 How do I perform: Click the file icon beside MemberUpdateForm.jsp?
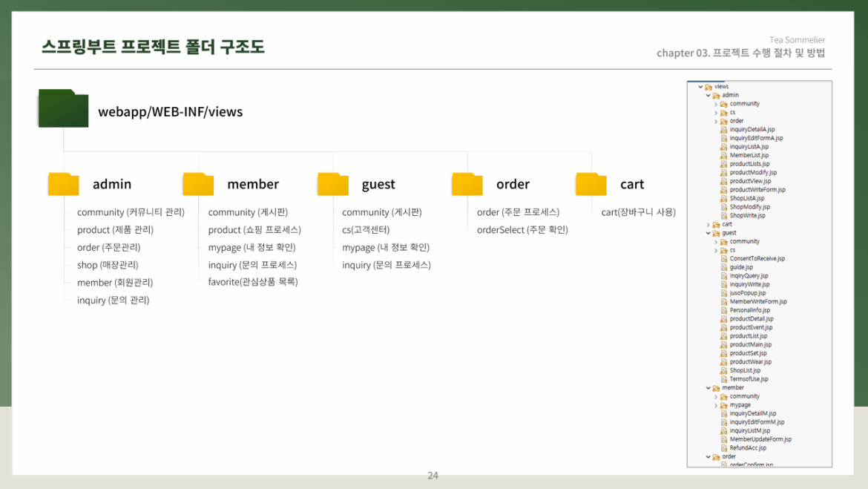(723, 440)
